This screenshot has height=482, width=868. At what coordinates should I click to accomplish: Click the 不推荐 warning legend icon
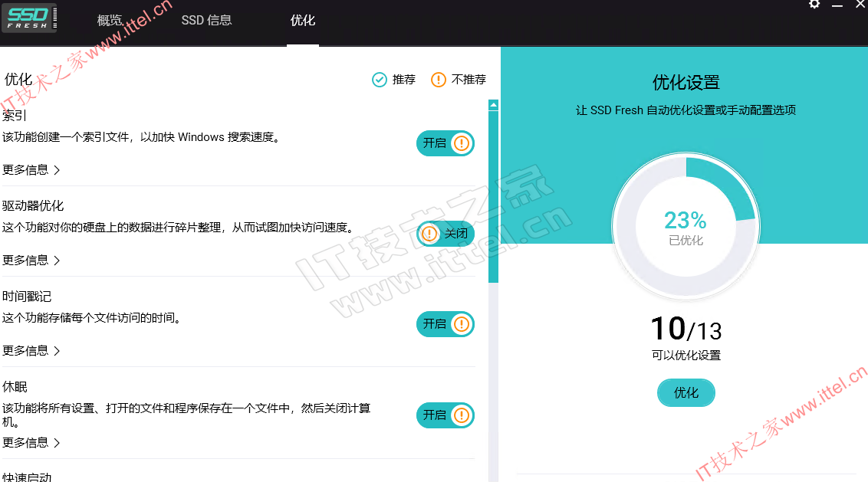(x=439, y=80)
